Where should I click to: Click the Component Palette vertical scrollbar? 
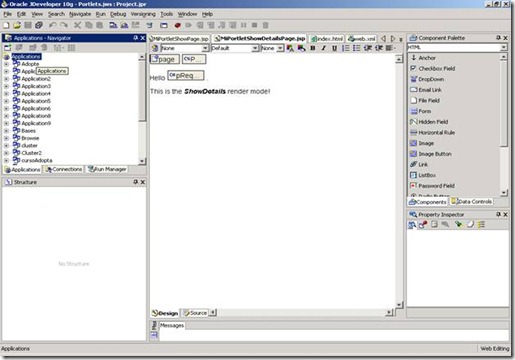(504, 125)
